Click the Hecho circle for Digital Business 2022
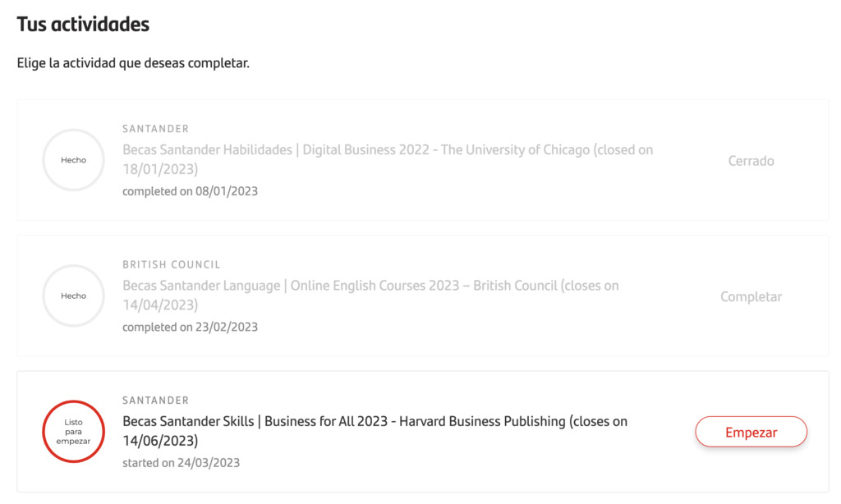Viewport: 841px width, 504px height. pyautogui.click(x=73, y=160)
